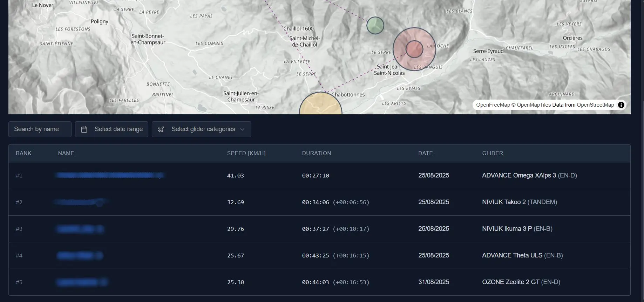Screen dimensions: 644x302
Task: Click the NAME column header
Action: point(66,153)
